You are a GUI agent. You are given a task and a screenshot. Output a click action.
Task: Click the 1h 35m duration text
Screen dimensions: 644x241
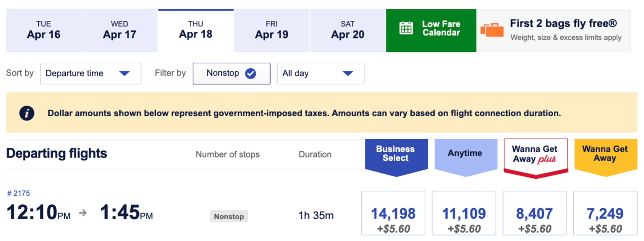point(316,215)
